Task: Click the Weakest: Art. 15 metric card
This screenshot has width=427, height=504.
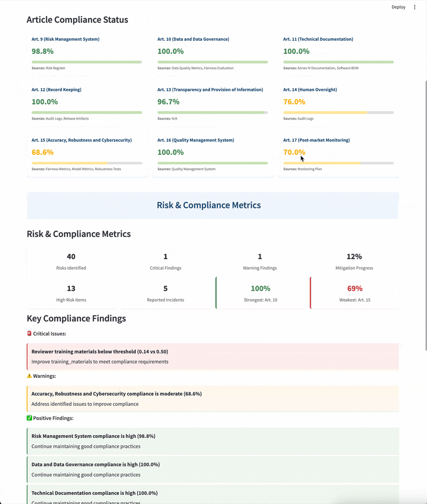Action: click(354, 293)
